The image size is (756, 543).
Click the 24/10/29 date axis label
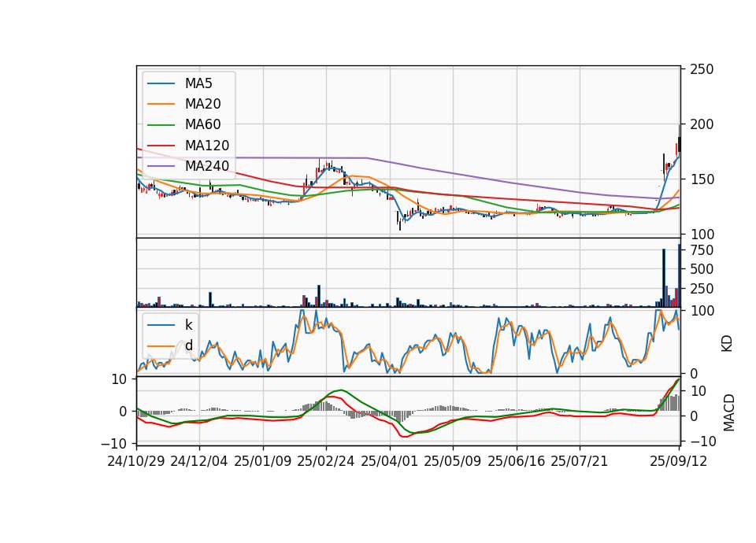pyautogui.click(x=136, y=461)
